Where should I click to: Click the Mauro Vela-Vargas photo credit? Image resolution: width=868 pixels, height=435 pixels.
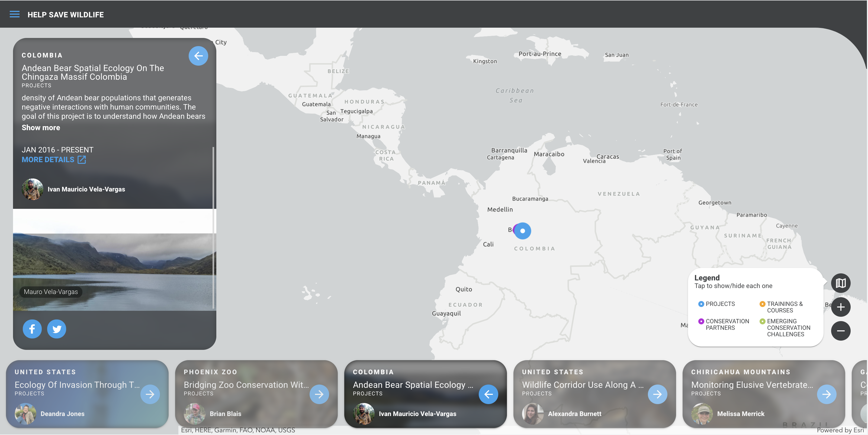[51, 292]
